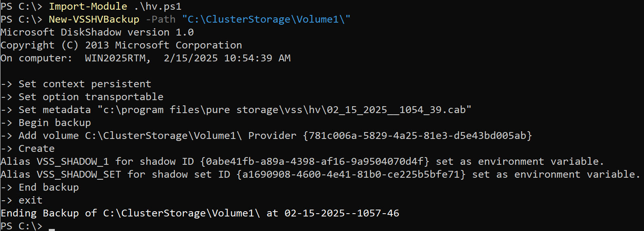This screenshot has height=231, width=644.
Task: Click the quoted "C:\ClusterStorage\Volume1\" path string
Action: pyautogui.click(x=266, y=19)
